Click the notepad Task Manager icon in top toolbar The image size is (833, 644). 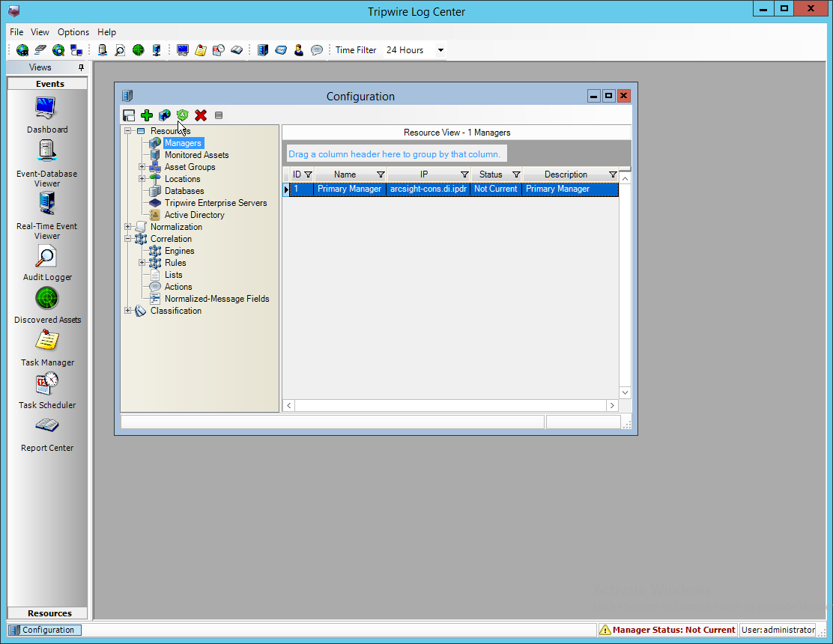(x=200, y=50)
